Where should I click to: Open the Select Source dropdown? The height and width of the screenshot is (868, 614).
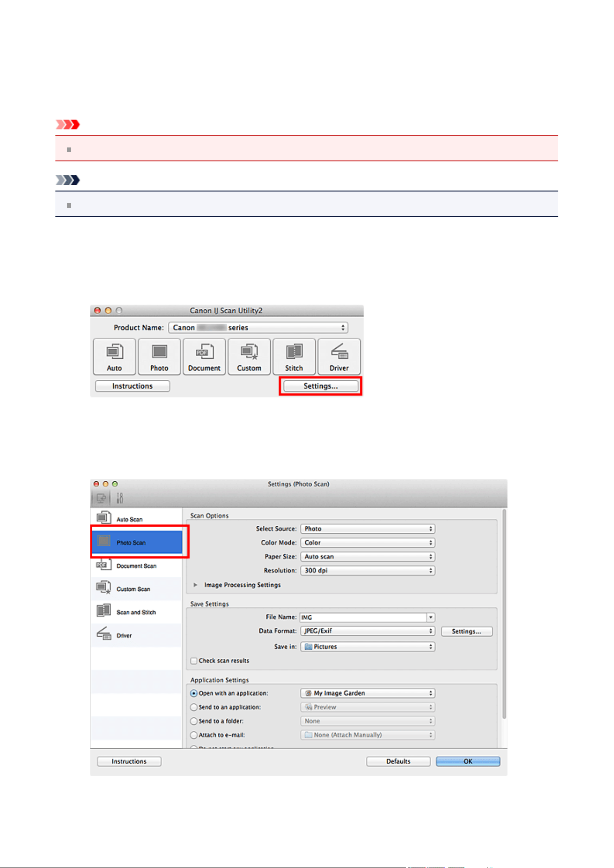click(368, 529)
